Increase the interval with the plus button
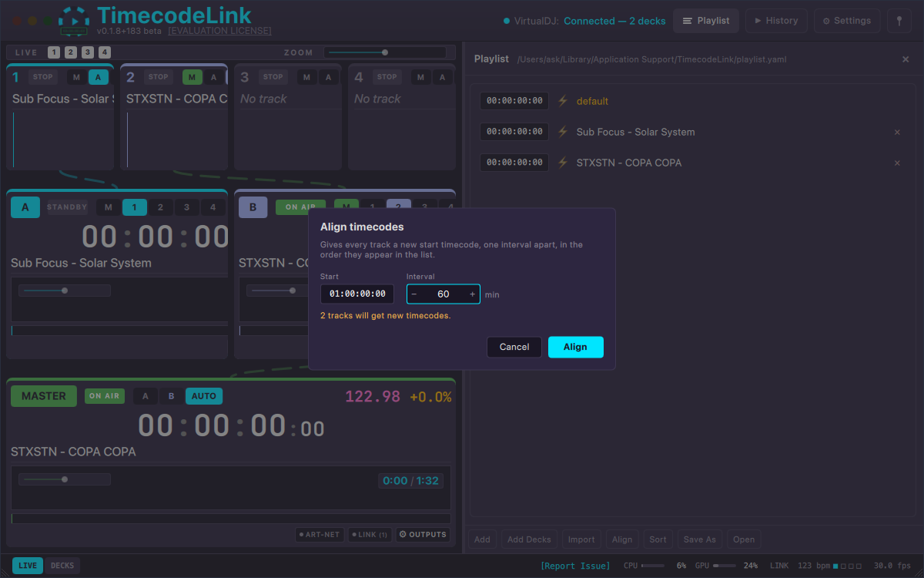 (472, 294)
